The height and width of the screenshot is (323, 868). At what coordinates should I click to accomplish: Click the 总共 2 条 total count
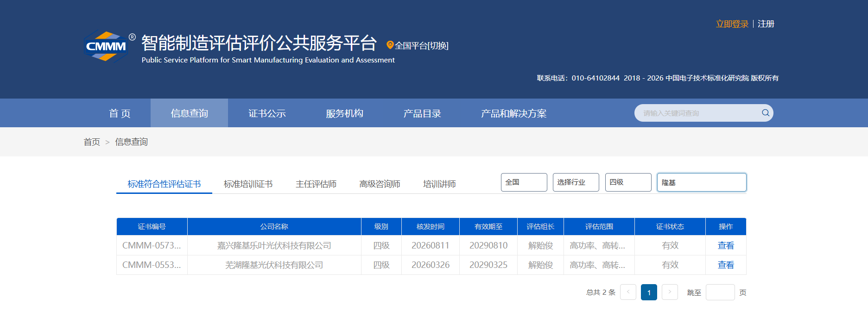(x=601, y=292)
